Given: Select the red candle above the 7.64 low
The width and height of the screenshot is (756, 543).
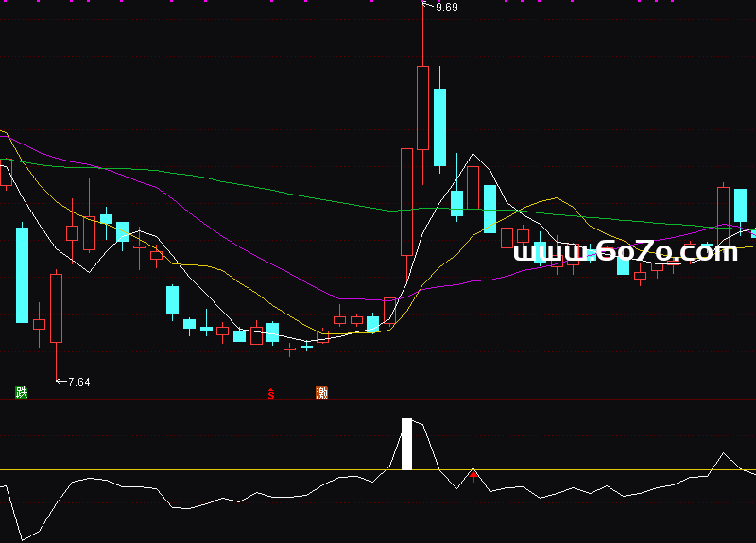Looking at the screenshot, I should pos(56,308).
